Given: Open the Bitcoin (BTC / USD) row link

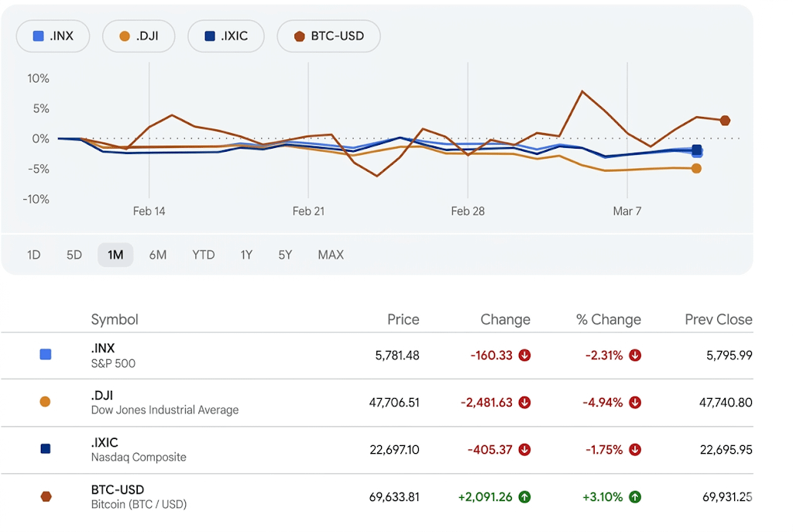Looking at the screenshot, I should 139,496.
